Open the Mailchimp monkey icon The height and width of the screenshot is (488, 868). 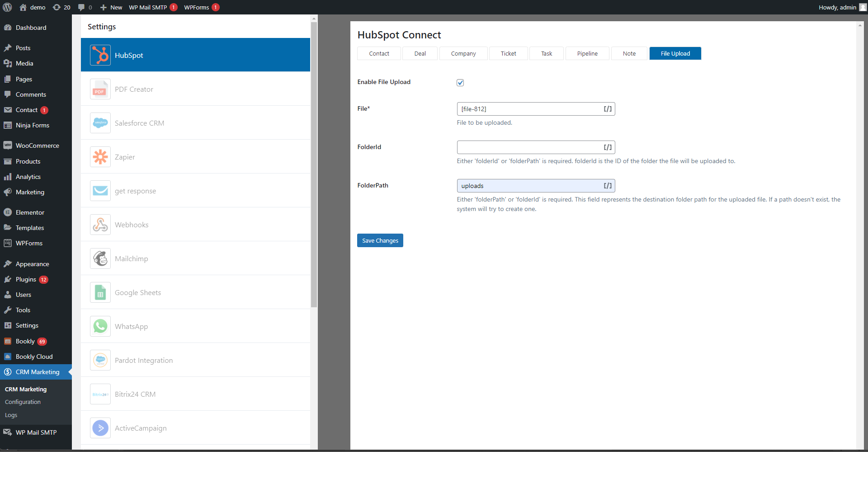(100, 258)
